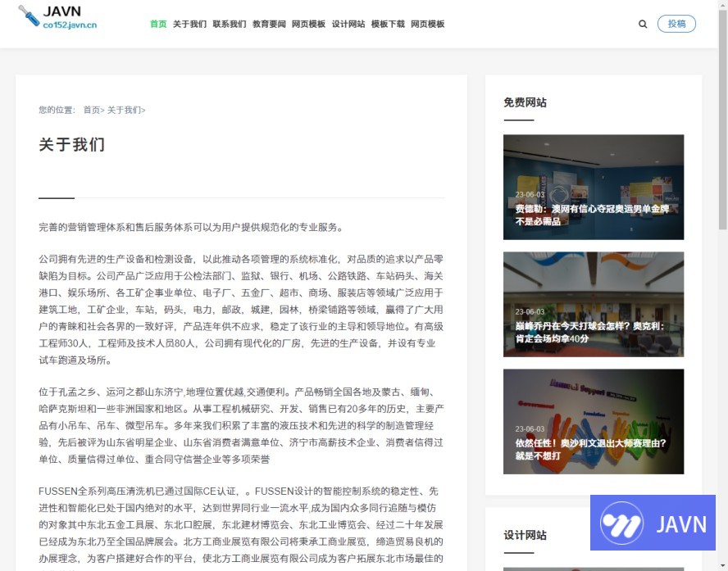This screenshot has height=571, width=728.
Task: Click the co152.javn.cn site address text
Action: 71,25
